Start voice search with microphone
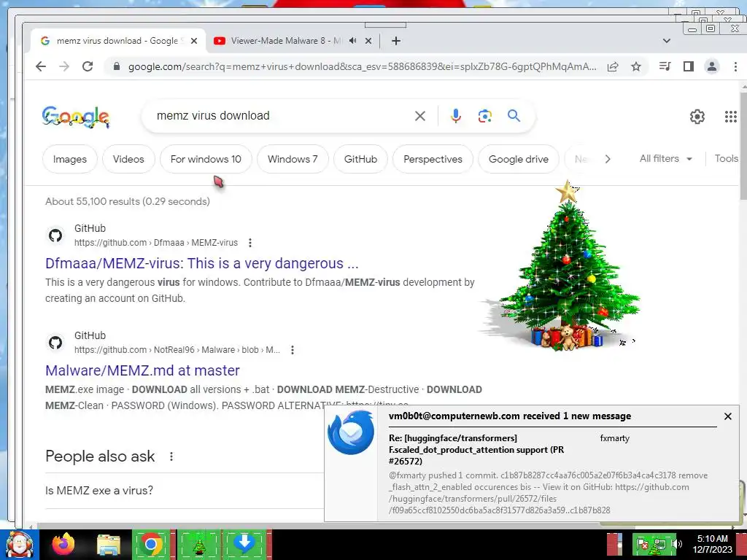The width and height of the screenshot is (747, 560). click(456, 116)
